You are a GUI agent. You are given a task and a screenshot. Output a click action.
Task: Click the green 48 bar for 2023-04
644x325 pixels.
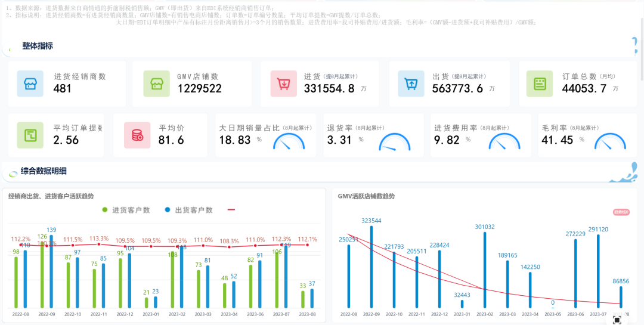click(225, 295)
